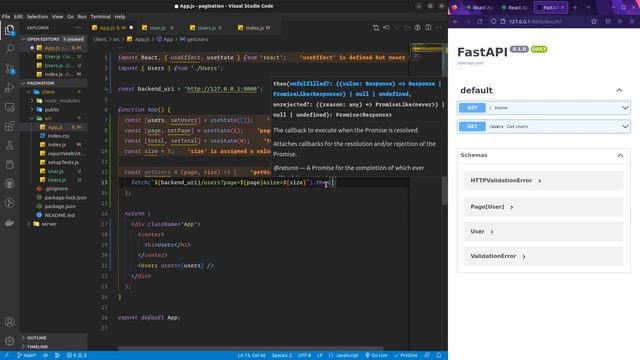Switch to the first React App browser tab
The width and height of the screenshot is (640, 360).
(480, 7)
